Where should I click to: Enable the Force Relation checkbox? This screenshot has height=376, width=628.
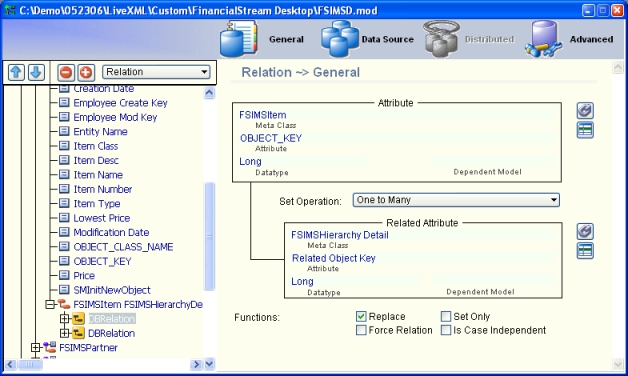click(x=361, y=330)
